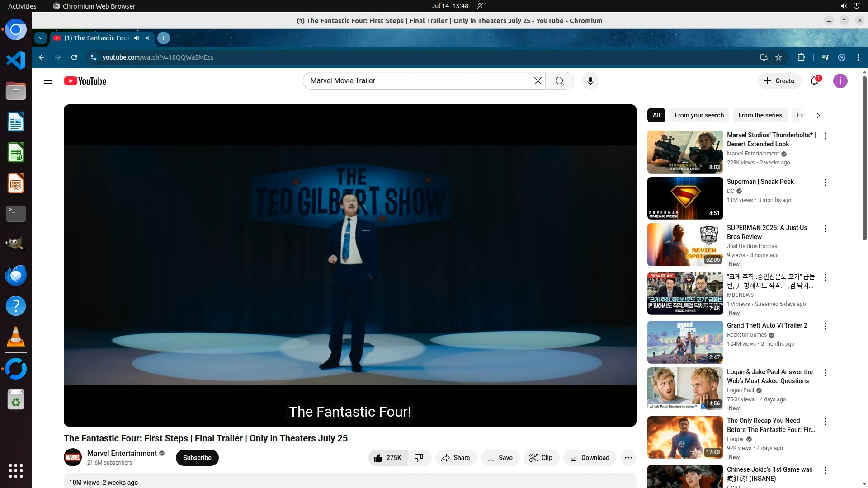Like the video with thumbs up

tap(388, 458)
